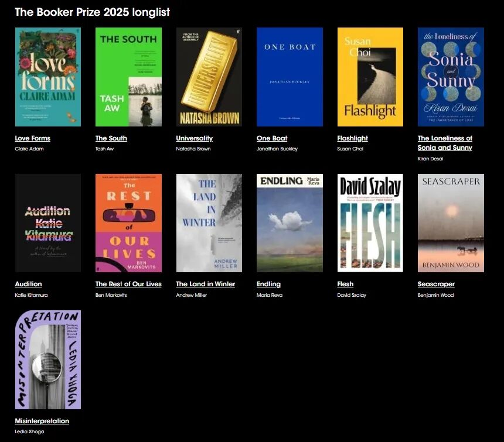Open the One Boat blue cover

point(290,77)
